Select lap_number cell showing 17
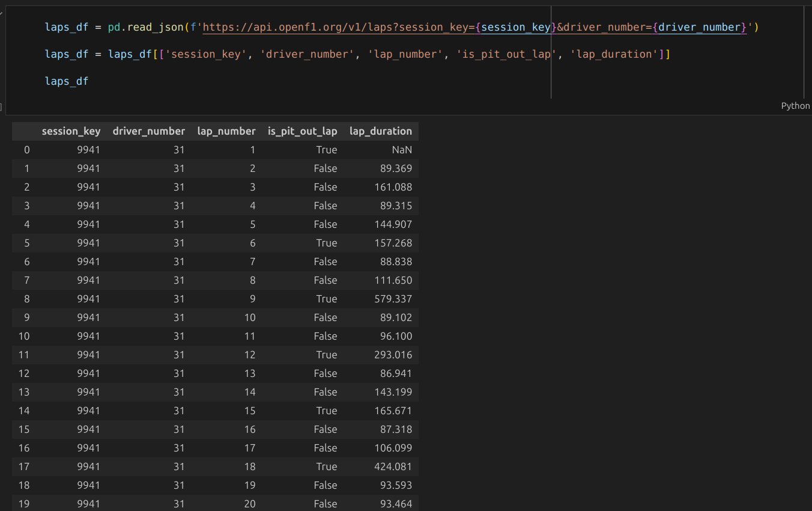 (250, 448)
